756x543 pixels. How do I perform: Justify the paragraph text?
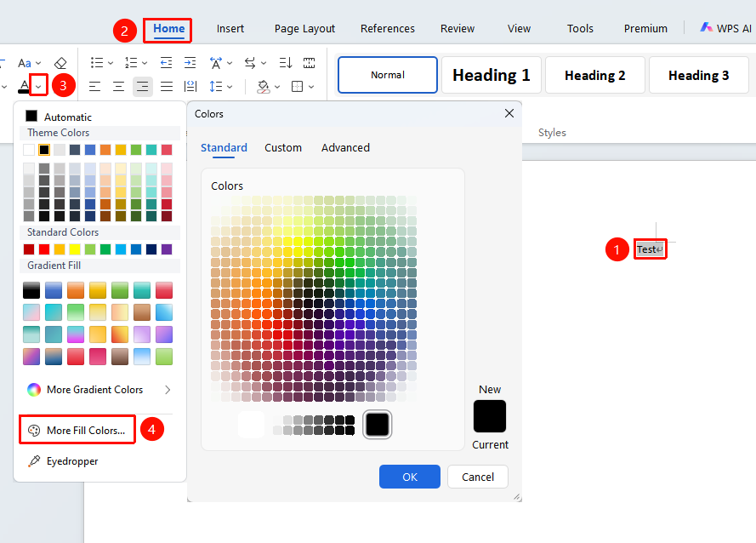[x=167, y=87]
